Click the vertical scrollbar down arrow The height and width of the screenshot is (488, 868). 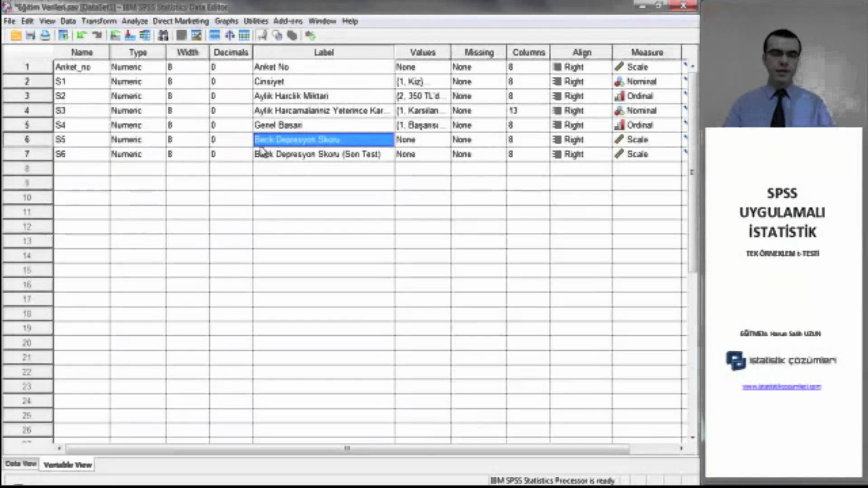pyautogui.click(x=692, y=437)
